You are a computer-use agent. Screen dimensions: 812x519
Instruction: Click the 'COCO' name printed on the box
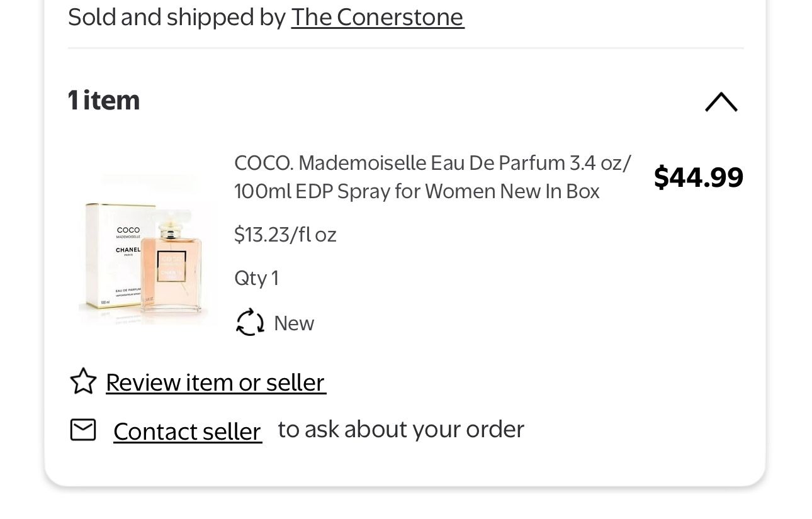coord(128,230)
